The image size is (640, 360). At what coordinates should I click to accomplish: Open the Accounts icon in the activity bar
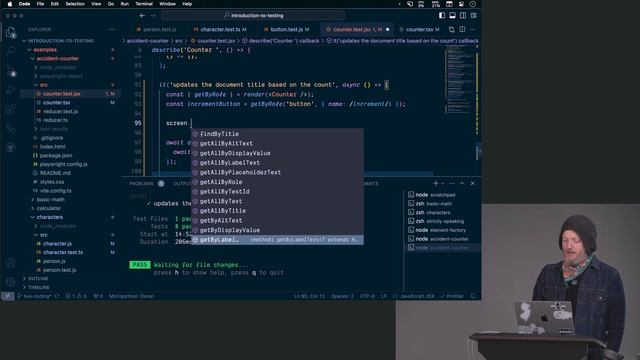click(x=11, y=262)
